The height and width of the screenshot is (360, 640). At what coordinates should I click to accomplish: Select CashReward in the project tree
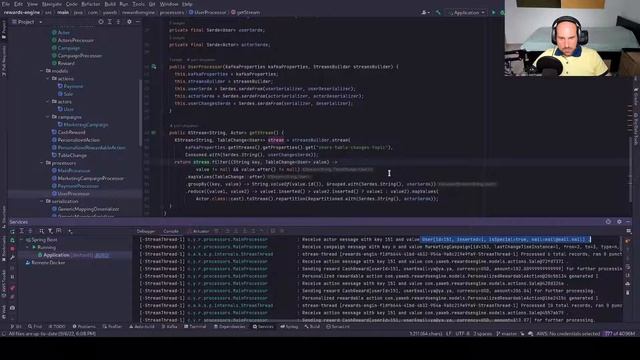point(68,132)
